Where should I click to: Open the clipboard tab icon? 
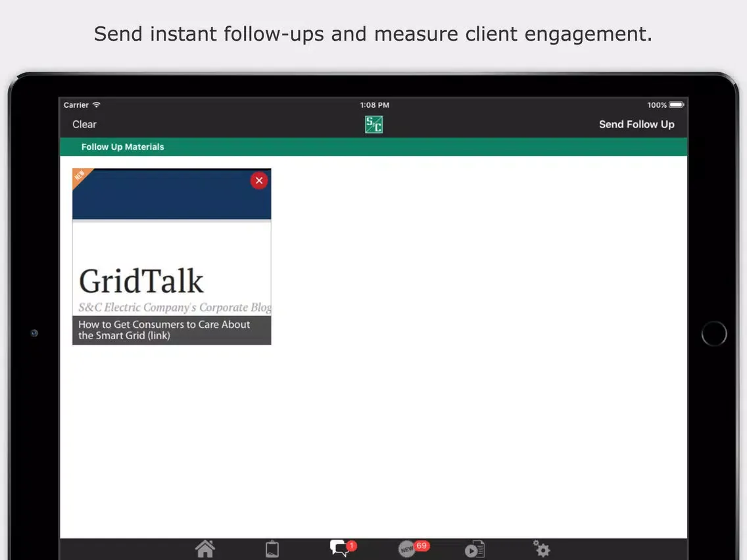pos(272,549)
